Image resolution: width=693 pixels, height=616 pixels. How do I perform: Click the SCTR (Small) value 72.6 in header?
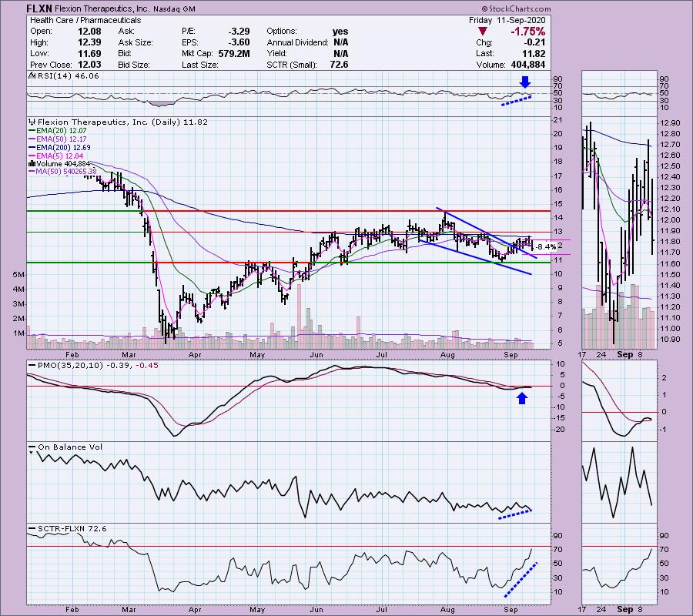coord(339,65)
